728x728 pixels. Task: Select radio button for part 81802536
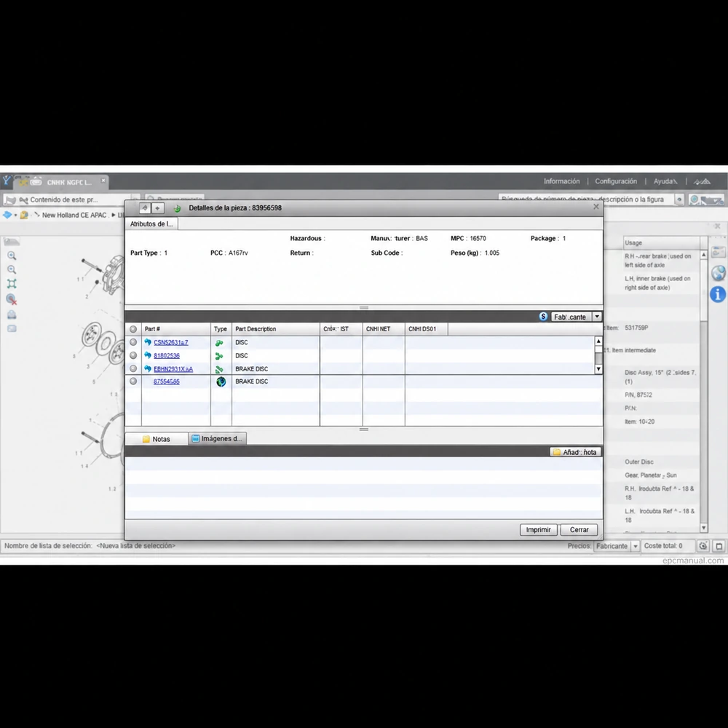coord(133,356)
